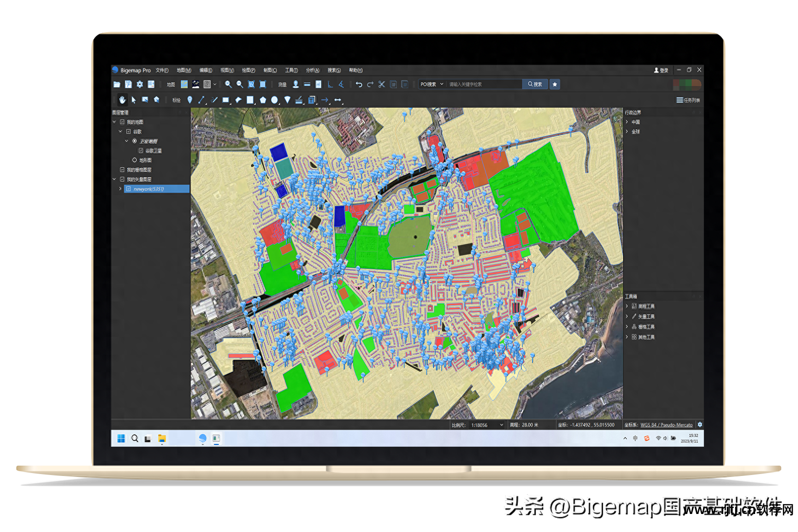Click the zoom in magnifier icon
Screen dimensions: 798x532
[228, 84]
